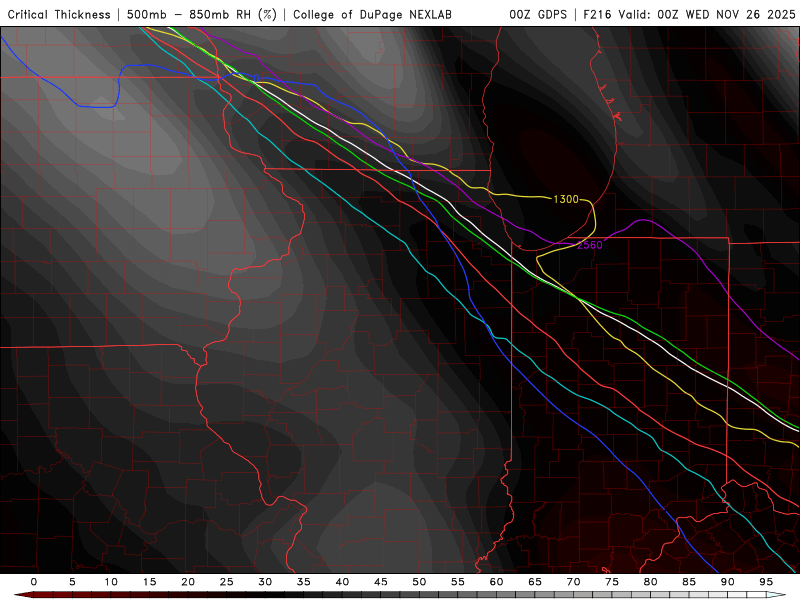Select the "85" tick on the RH scale

coord(689,582)
